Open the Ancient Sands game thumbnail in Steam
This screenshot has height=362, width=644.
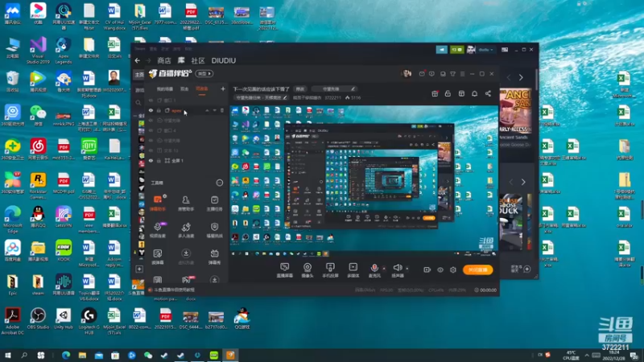(515, 111)
